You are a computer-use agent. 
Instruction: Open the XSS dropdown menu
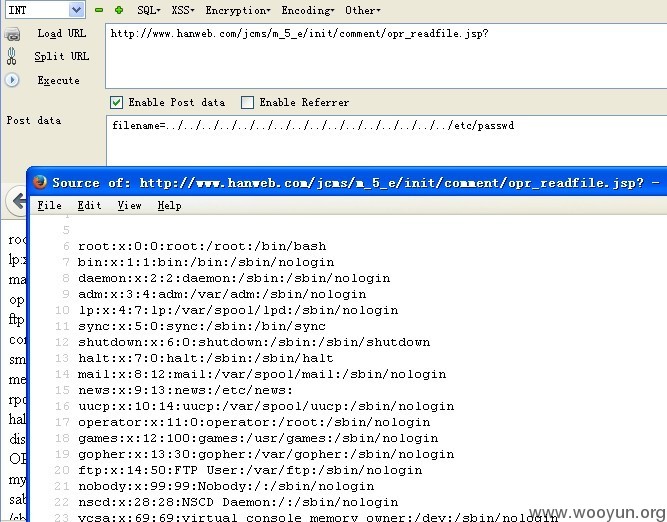tap(183, 10)
